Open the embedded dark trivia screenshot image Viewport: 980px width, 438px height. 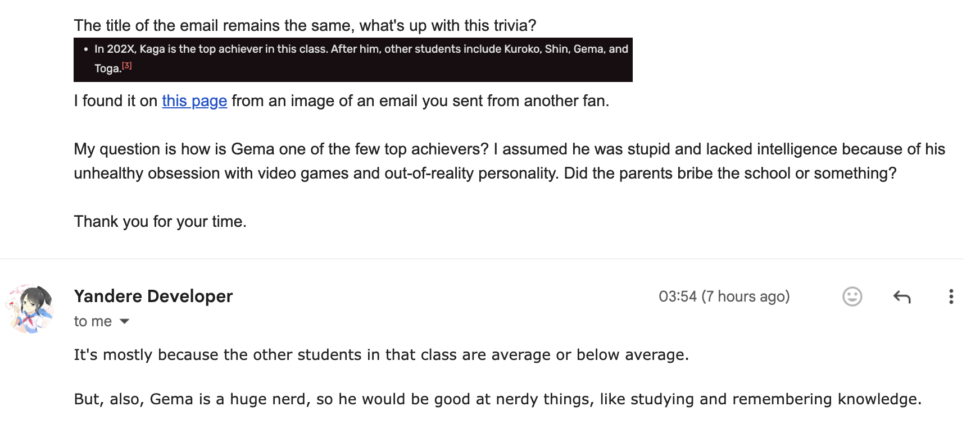coord(353,60)
